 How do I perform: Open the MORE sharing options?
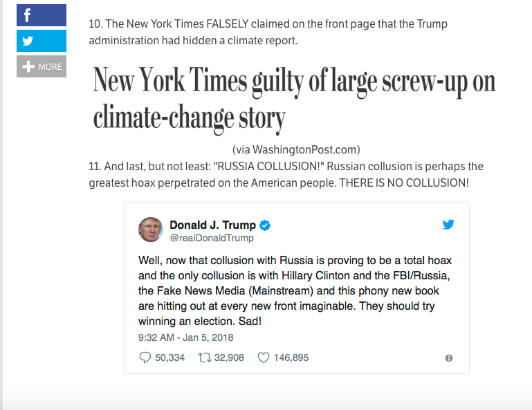coord(42,66)
